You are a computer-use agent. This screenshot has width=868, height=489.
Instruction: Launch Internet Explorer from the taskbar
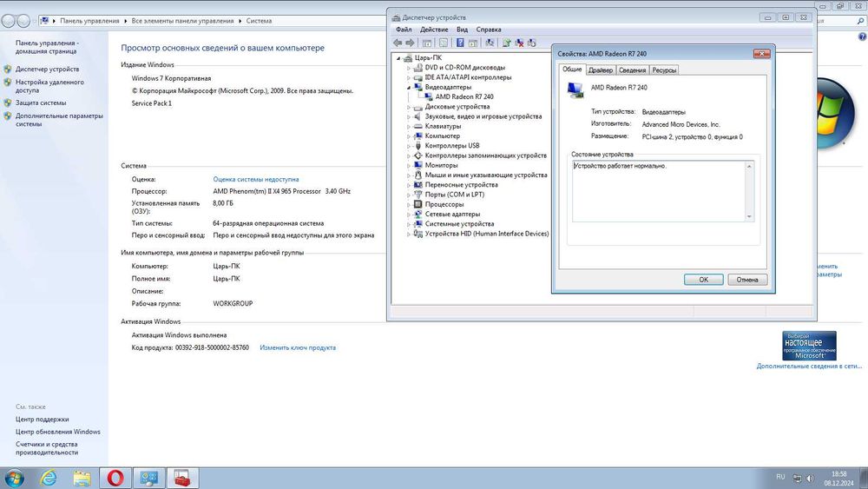pos(49,478)
